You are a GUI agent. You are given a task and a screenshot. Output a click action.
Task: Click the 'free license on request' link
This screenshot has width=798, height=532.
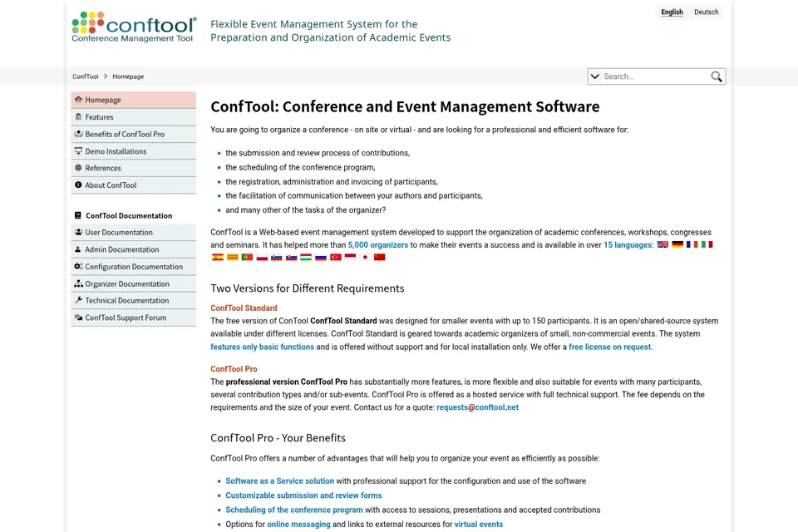(609, 347)
